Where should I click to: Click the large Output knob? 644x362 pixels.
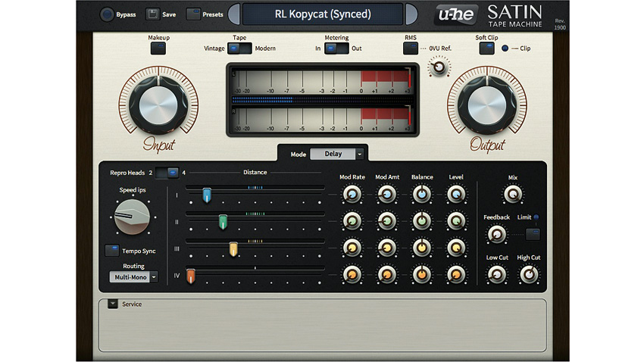[x=487, y=105]
